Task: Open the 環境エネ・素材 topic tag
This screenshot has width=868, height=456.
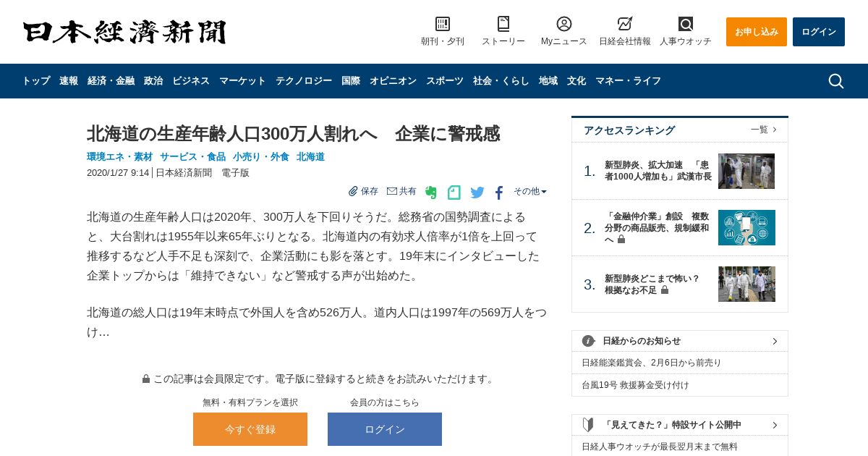Action: coord(120,157)
